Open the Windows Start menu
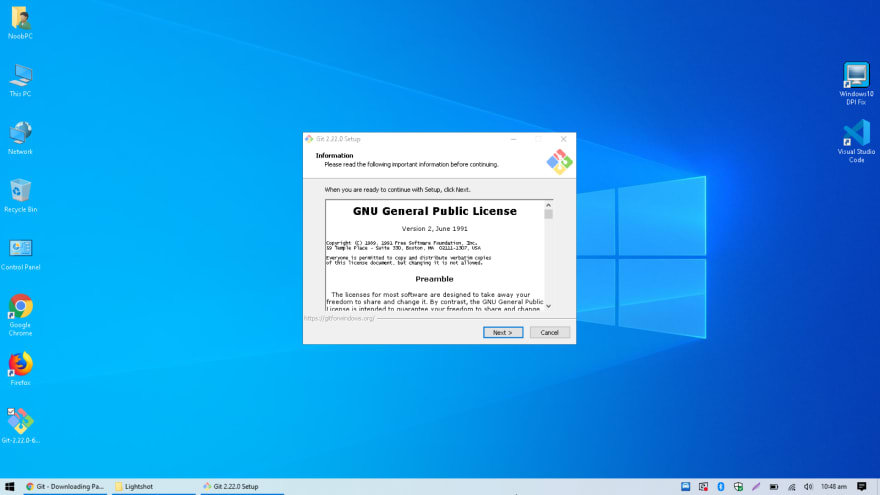This screenshot has height=495, width=880. pyautogui.click(x=10, y=487)
